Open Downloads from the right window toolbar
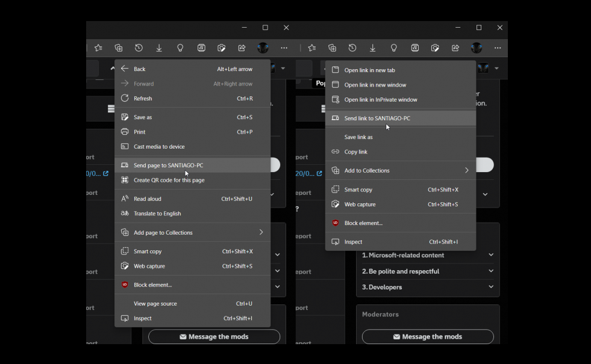Viewport: 591px width, 364px height. pos(373,48)
